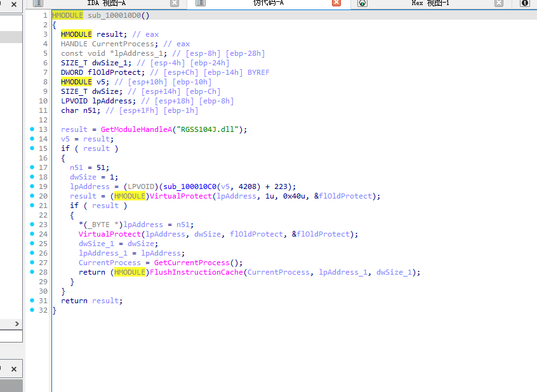Click the "RGSS104J.dll" string literal

[209, 129]
